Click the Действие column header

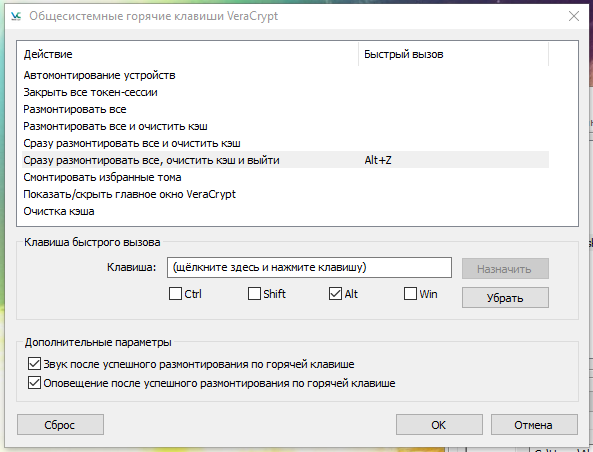[188, 54]
